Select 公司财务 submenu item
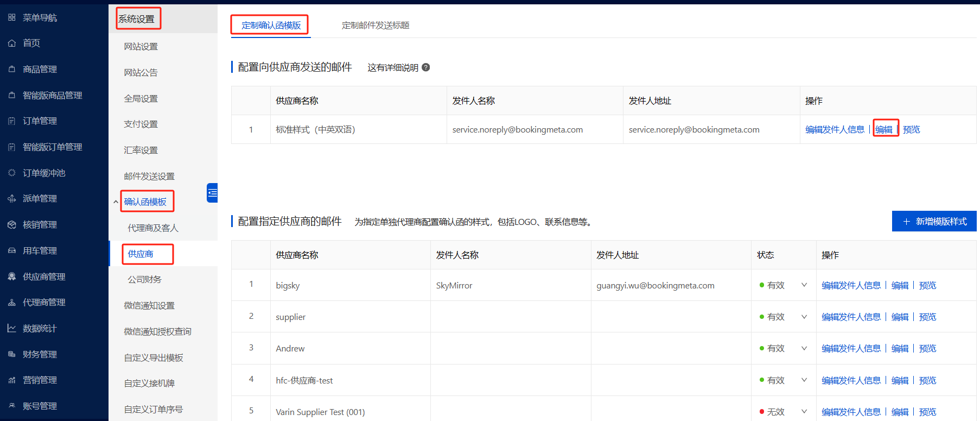The height and width of the screenshot is (421, 980). pyautogui.click(x=144, y=279)
